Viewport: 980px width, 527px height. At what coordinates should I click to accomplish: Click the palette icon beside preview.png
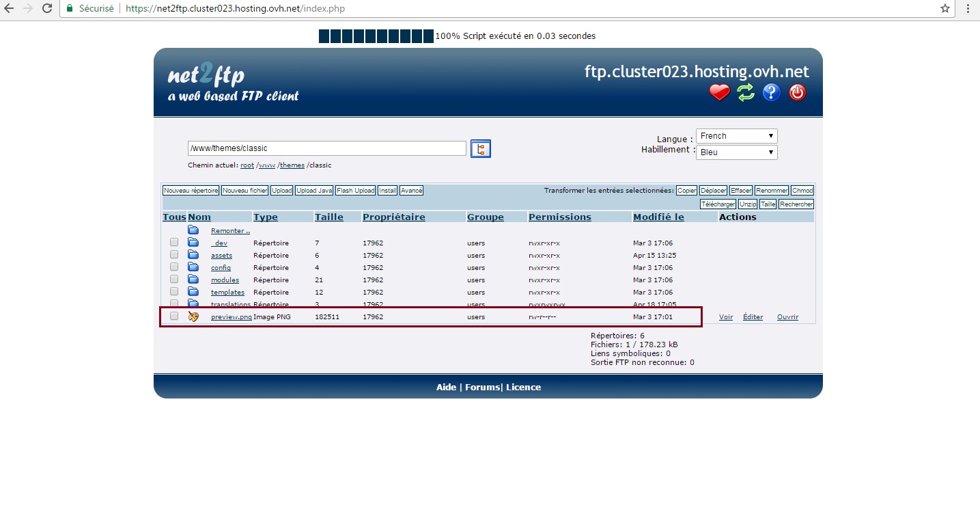coord(193,316)
